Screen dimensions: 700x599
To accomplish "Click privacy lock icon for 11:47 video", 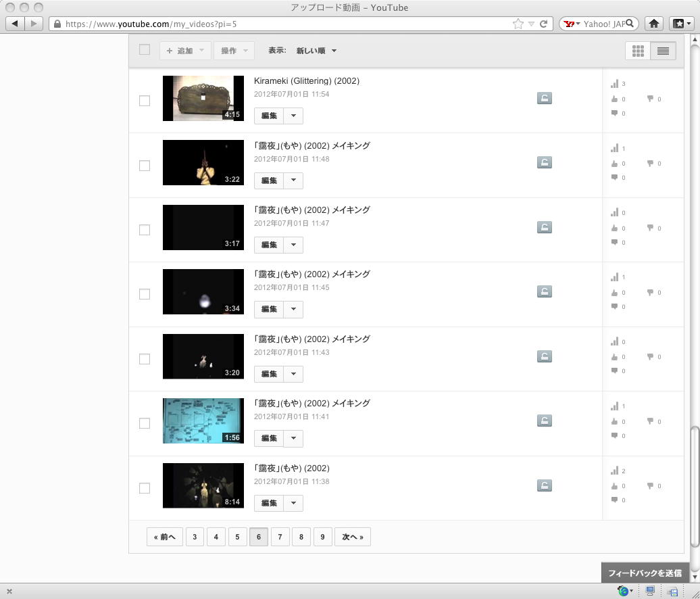I will coord(544,227).
